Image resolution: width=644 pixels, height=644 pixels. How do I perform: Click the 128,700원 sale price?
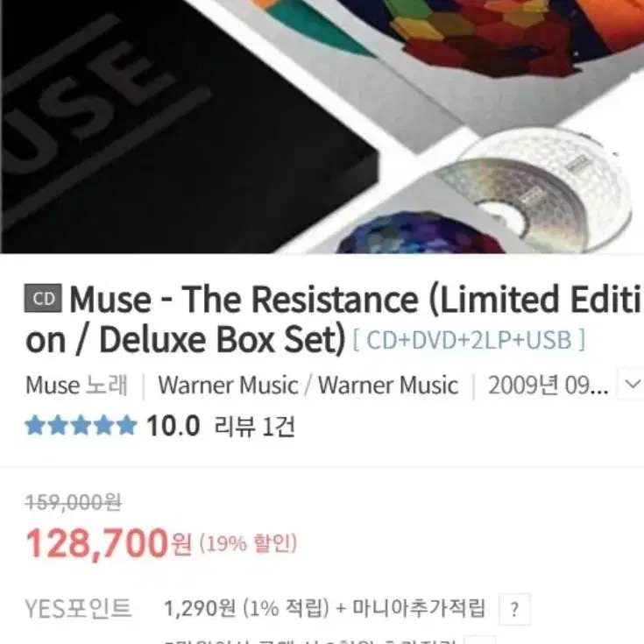click(x=109, y=543)
